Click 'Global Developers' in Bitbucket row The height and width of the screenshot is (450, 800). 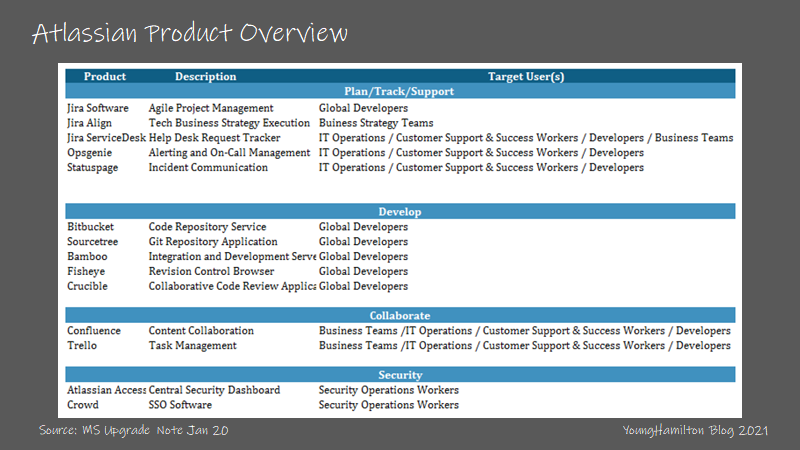[x=363, y=227]
